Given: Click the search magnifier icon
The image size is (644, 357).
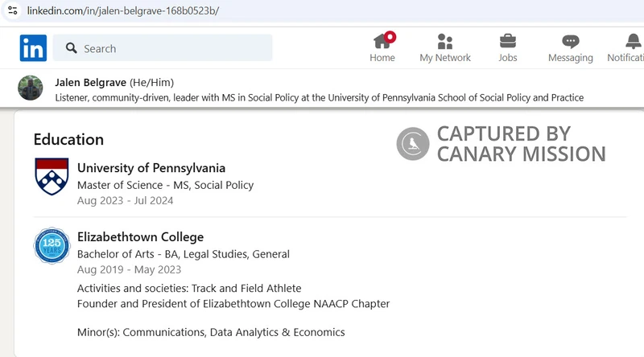Looking at the screenshot, I should click(72, 48).
